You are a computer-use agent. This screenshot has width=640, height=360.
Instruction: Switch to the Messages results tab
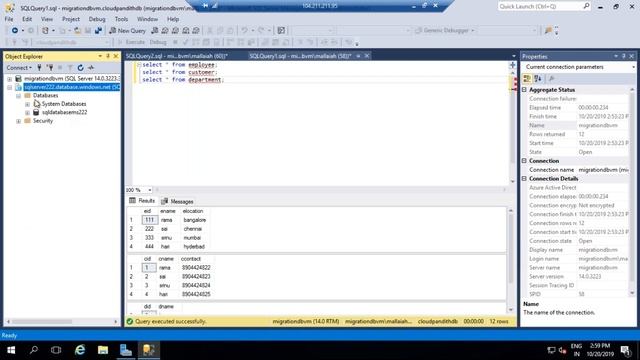(177, 201)
